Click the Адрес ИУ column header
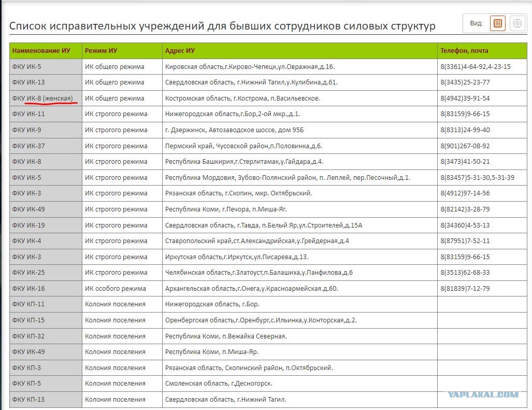Viewport: 532px width, 410px height. [180, 51]
